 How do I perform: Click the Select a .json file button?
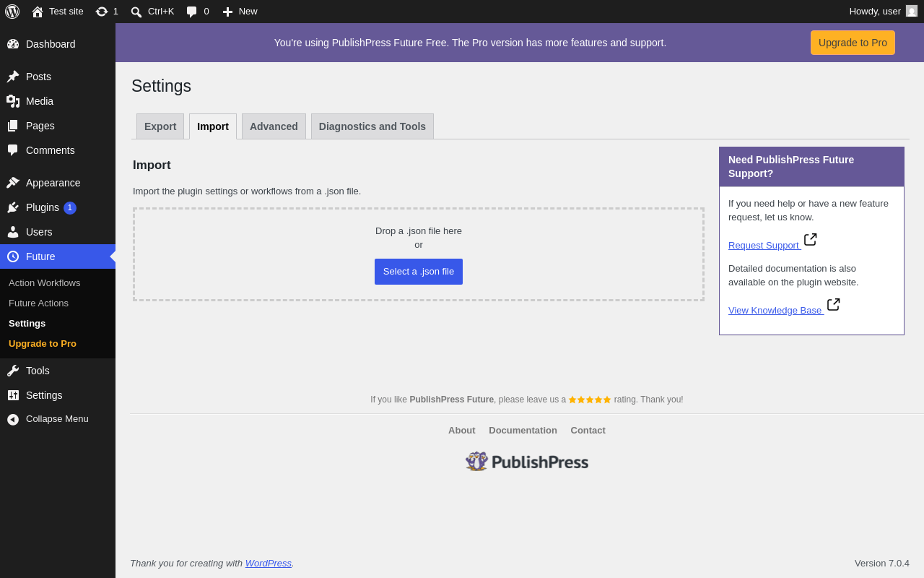click(x=419, y=272)
